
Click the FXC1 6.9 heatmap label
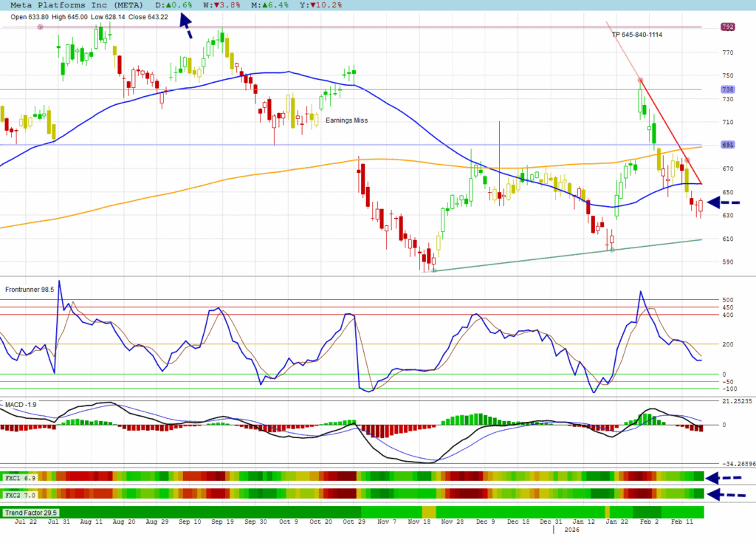point(19,478)
